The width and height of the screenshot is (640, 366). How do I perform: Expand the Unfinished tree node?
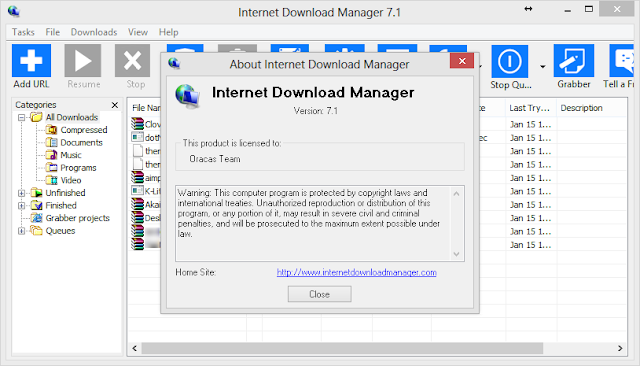coord(22,193)
